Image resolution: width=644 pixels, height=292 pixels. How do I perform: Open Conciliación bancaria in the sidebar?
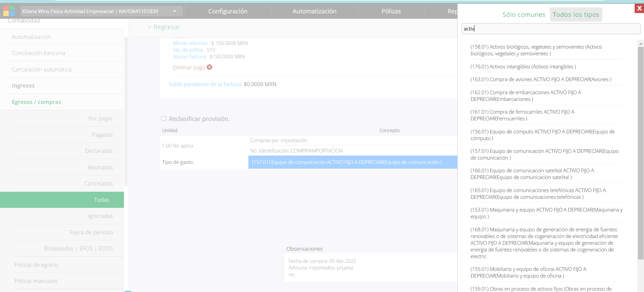38,53
